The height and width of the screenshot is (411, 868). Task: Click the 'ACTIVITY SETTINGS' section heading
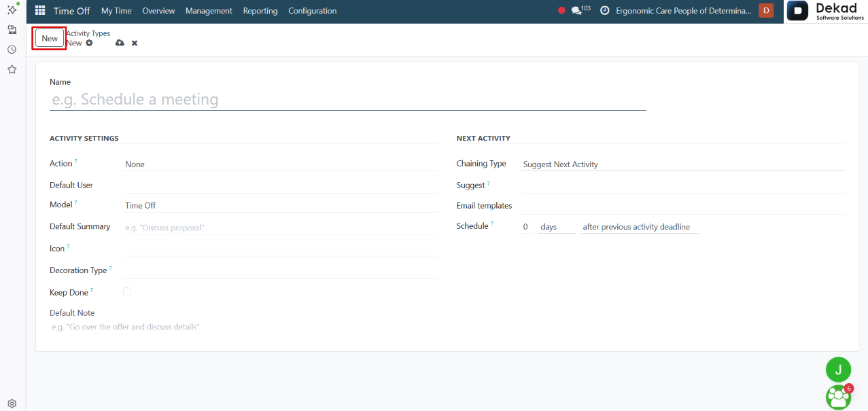[84, 138]
